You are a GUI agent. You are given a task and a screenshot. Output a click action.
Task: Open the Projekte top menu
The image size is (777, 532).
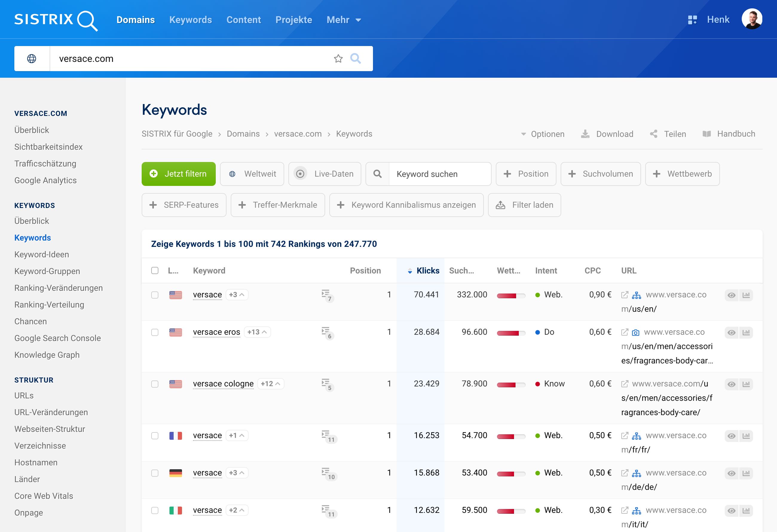(x=293, y=20)
